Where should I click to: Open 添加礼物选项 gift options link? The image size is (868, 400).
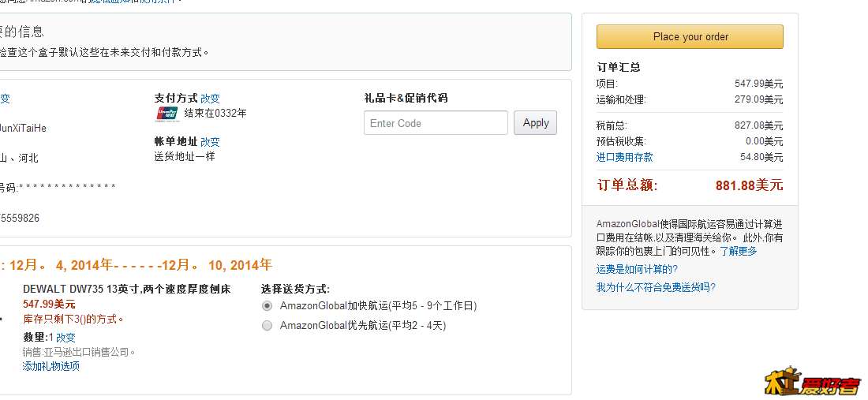[51, 366]
